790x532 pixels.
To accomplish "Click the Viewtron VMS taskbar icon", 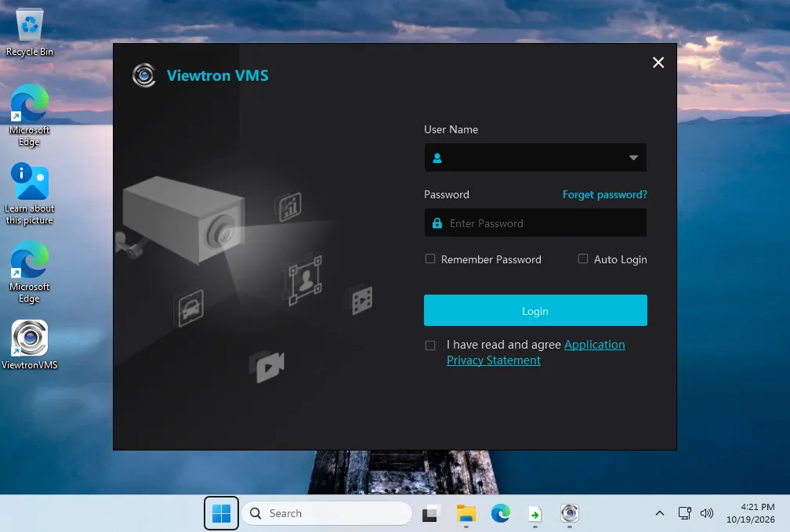I will point(569,513).
